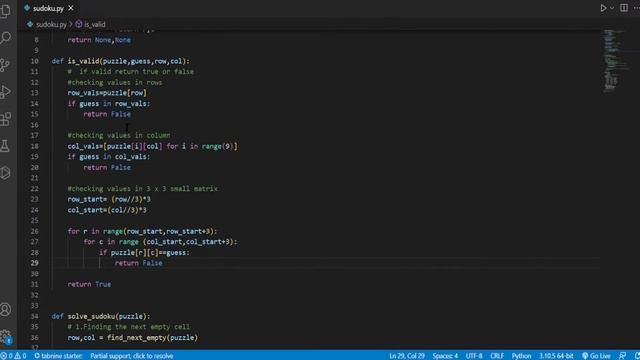Click 'return True' on line 31
640x360 pixels.
coord(89,284)
